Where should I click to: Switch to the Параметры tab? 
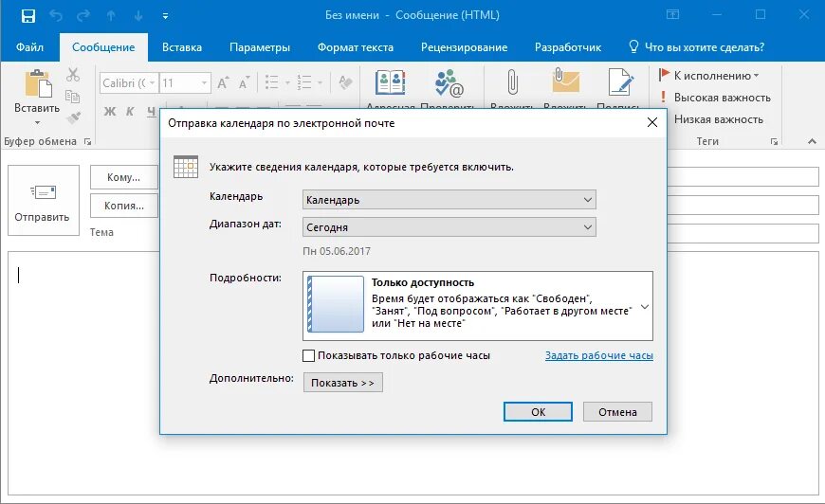(260, 47)
